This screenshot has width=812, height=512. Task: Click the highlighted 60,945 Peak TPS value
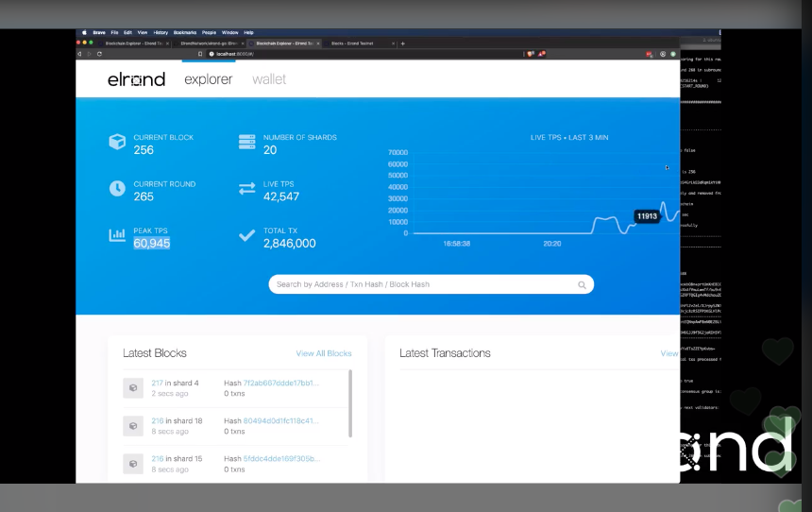click(152, 243)
